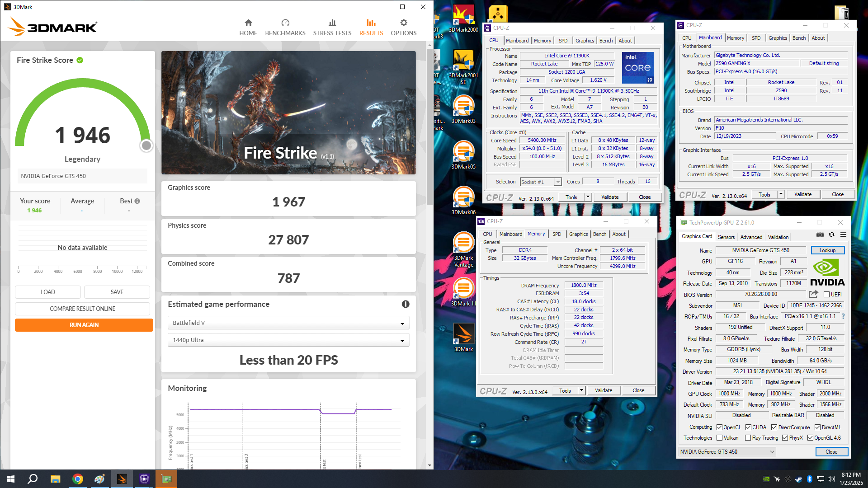
Task: Toggle OpenCL checkbox in GPU-Z
Action: (719, 427)
